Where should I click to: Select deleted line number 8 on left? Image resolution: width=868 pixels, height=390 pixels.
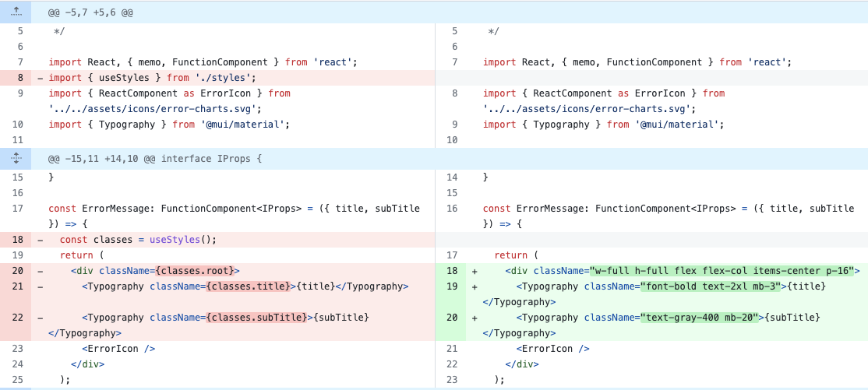[x=19, y=78]
